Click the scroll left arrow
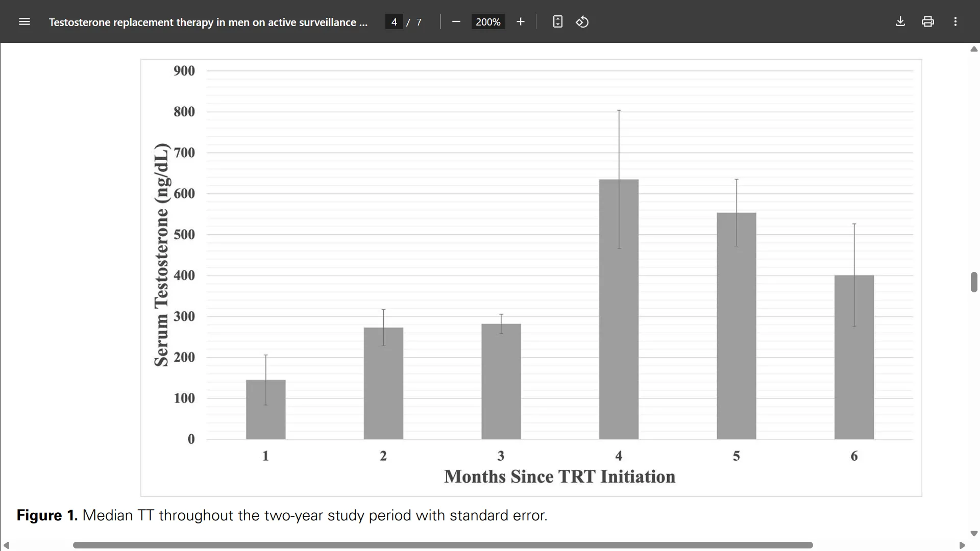 6,545
